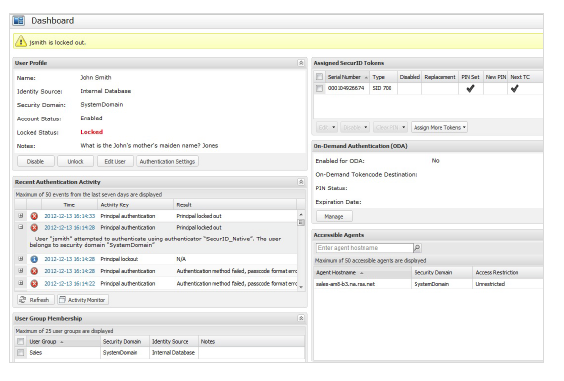Click error icon on 16:14:22 event

(x=34, y=284)
